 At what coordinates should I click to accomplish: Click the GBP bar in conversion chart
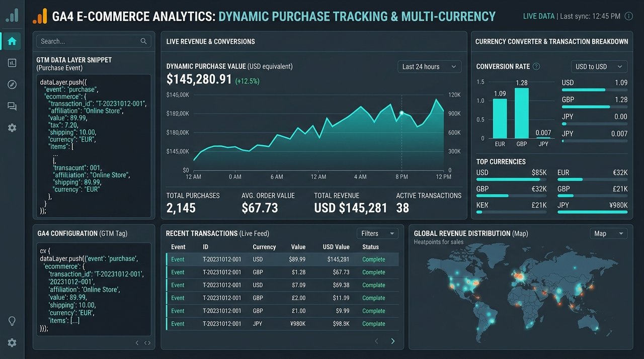522,113
